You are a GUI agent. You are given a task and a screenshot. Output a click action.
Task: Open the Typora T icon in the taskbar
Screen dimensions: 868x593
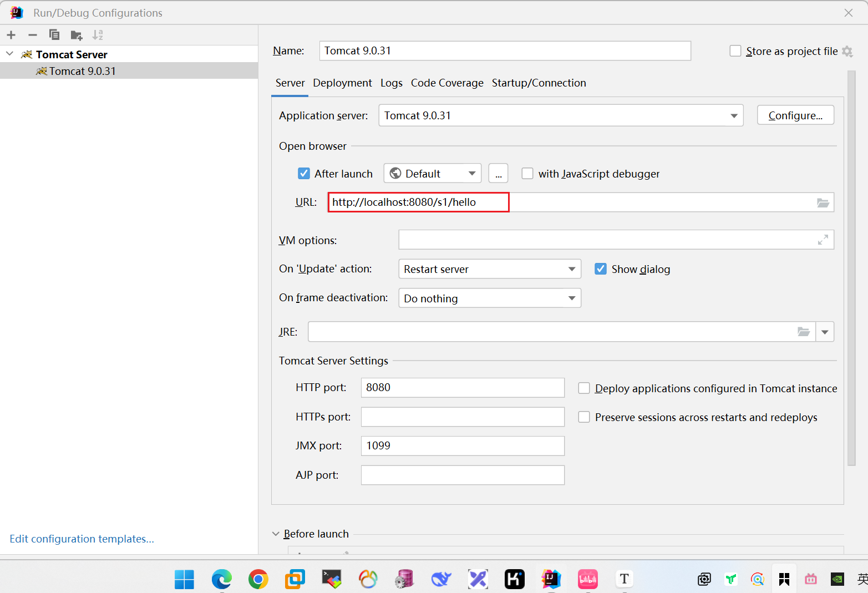pyautogui.click(x=625, y=579)
